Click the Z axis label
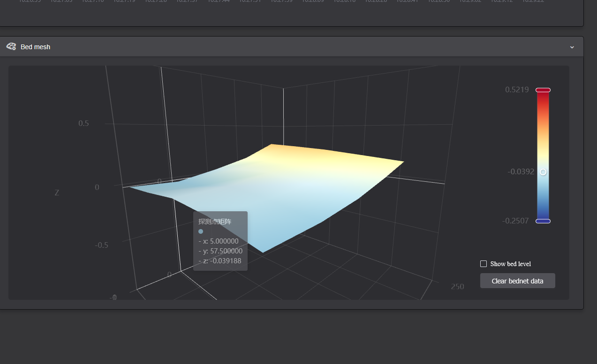The image size is (597, 364). point(57,193)
